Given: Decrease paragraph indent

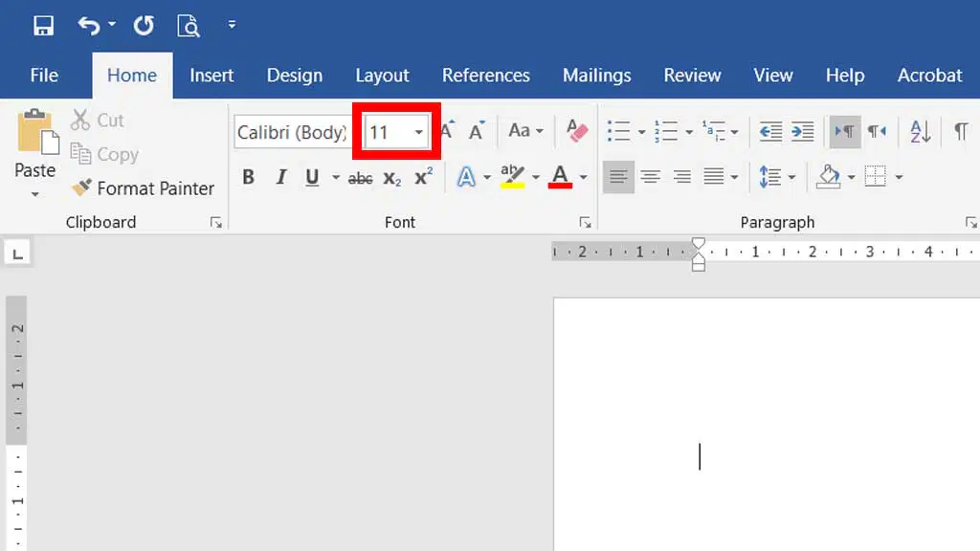Looking at the screenshot, I should (x=770, y=132).
